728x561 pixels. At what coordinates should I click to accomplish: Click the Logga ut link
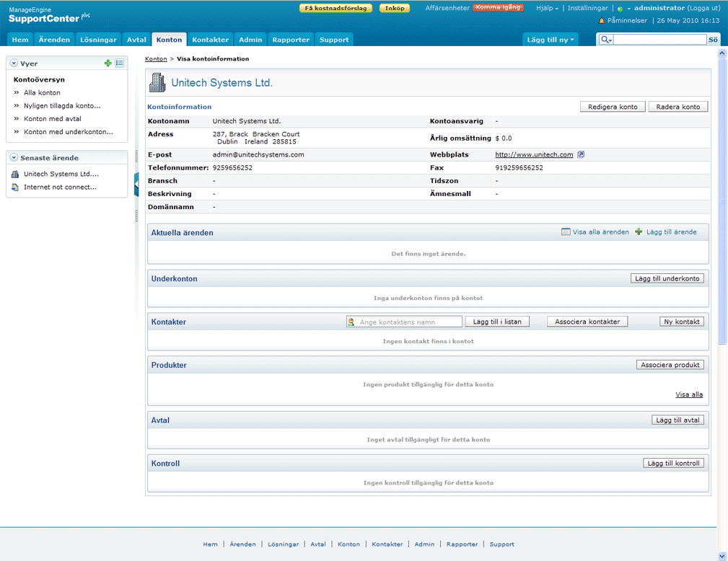pyautogui.click(x=704, y=8)
